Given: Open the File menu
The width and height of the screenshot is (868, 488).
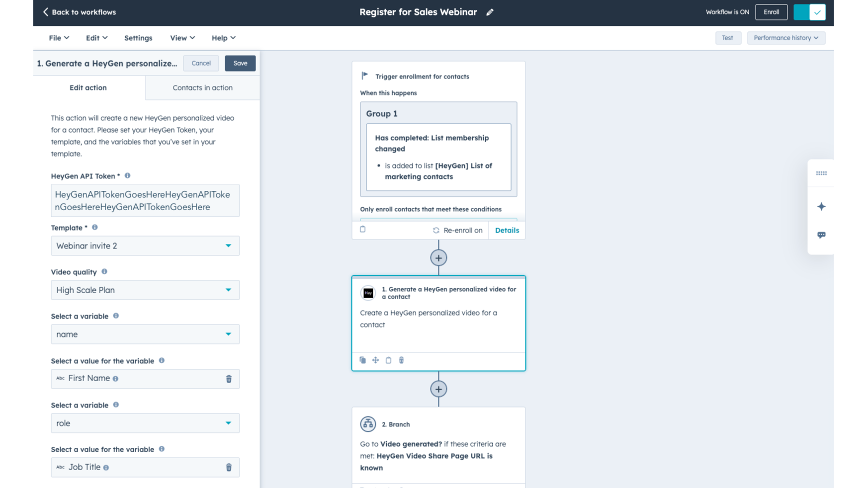Looking at the screenshot, I should pyautogui.click(x=59, y=38).
